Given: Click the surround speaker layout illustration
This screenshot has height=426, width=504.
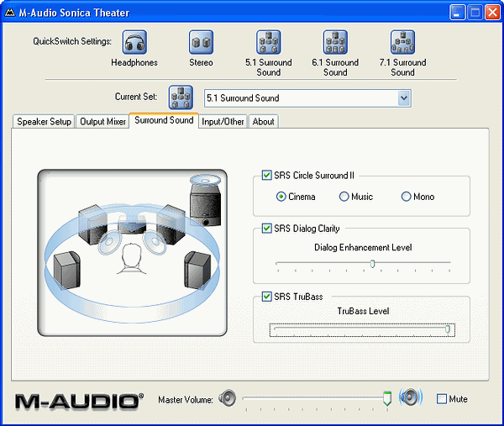Looking at the screenshot, I should point(132,253).
